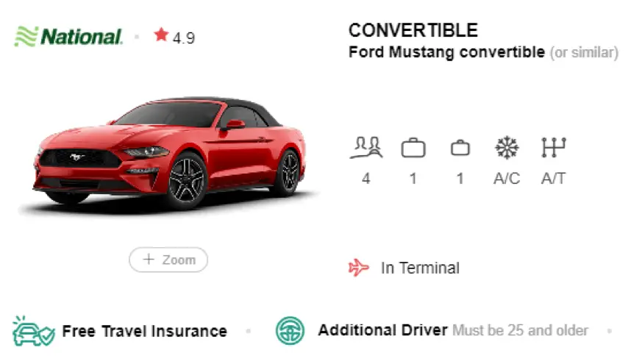Screen dimensions: 634x364
Task: Click the 4.9 rating score
Action: (x=184, y=38)
